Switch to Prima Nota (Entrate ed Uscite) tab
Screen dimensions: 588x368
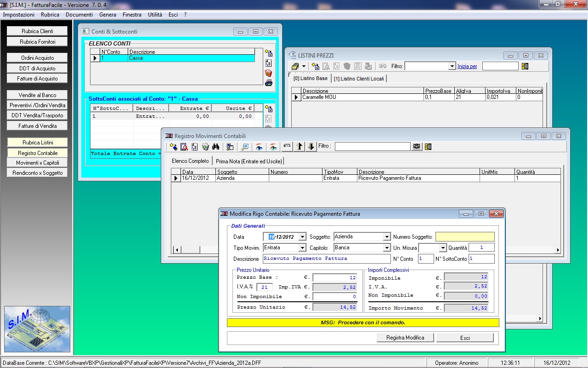(249, 161)
